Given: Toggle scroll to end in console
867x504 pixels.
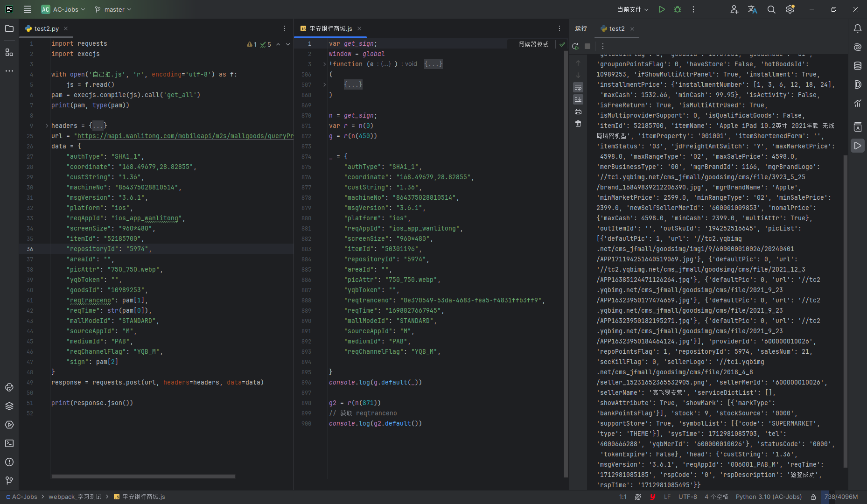Looking at the screenshot, I should tap(578, 99).
